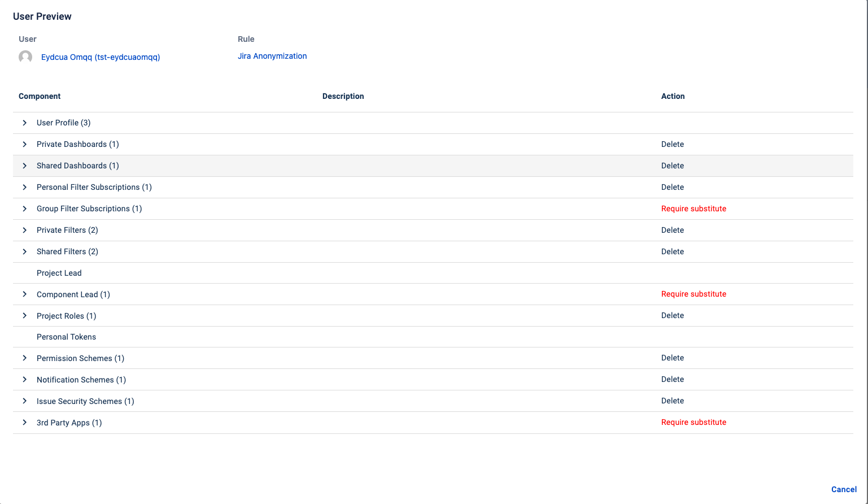The image size is (868, 504).
Task: Expand the User Profile (3) row
Action: [25, 123]
